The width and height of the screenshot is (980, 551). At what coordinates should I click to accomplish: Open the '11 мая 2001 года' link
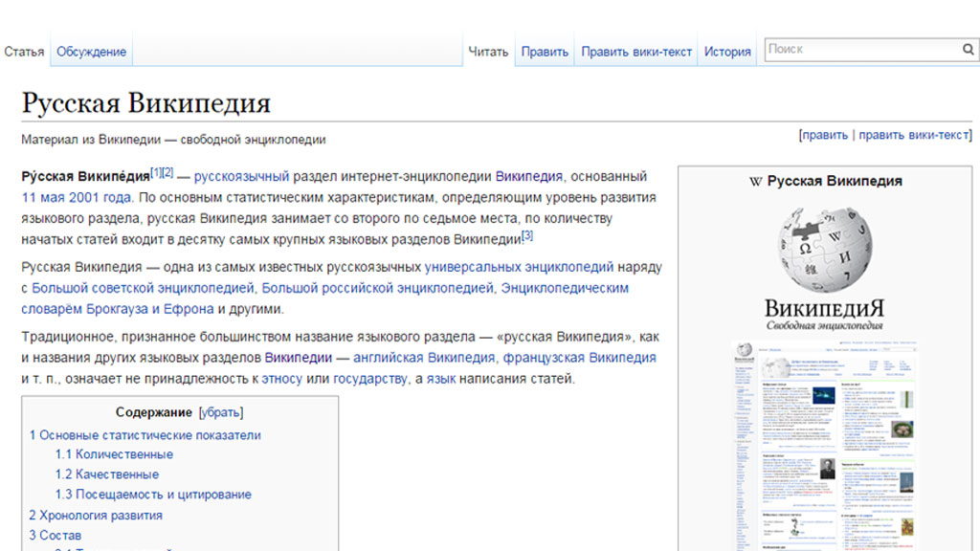click(77, 197)
